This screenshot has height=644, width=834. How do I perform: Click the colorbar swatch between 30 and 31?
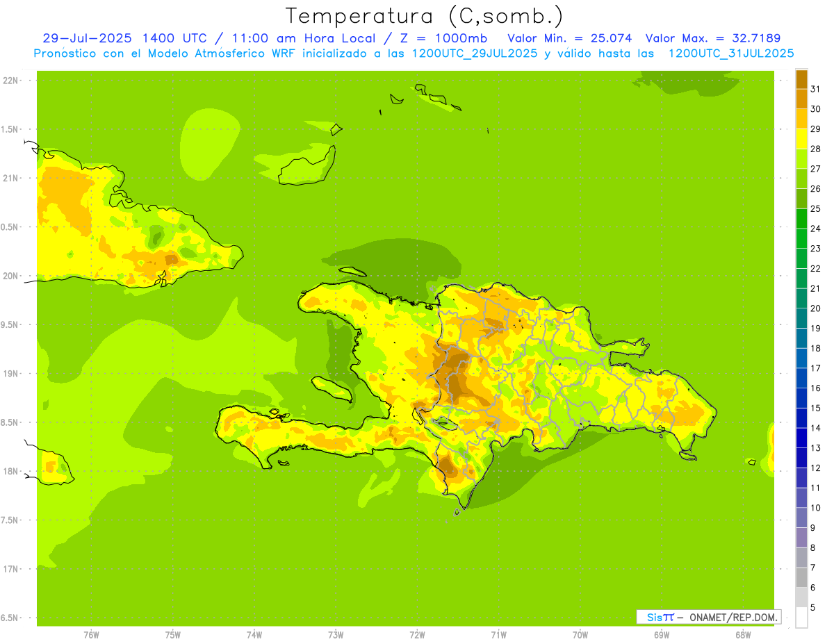(x=801, y=99)
